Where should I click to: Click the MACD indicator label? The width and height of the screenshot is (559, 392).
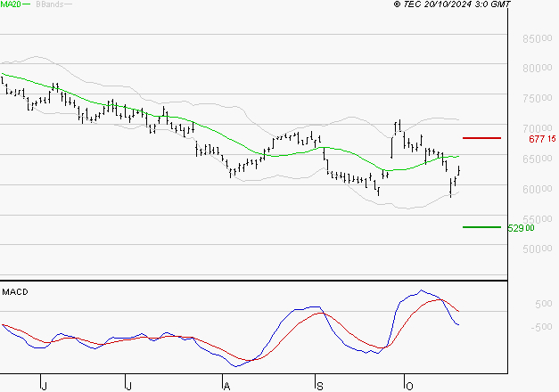pyautogui.click(x=15, y=292)
